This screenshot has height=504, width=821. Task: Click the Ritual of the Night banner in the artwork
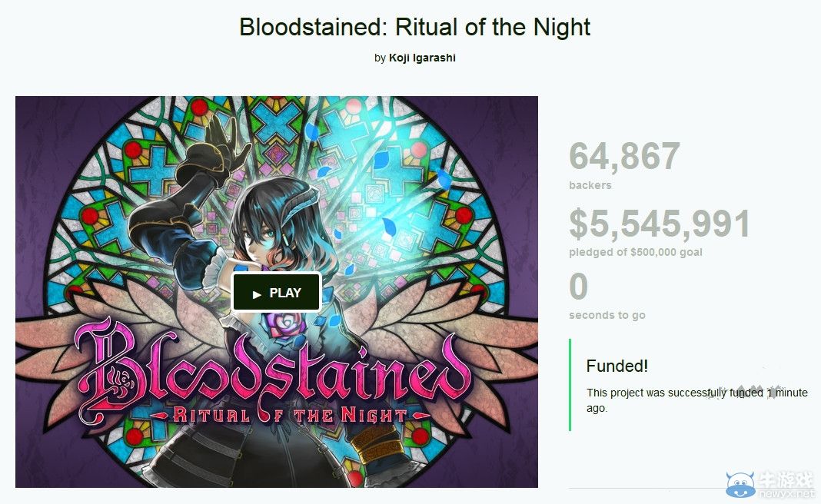tap(291, 416)
